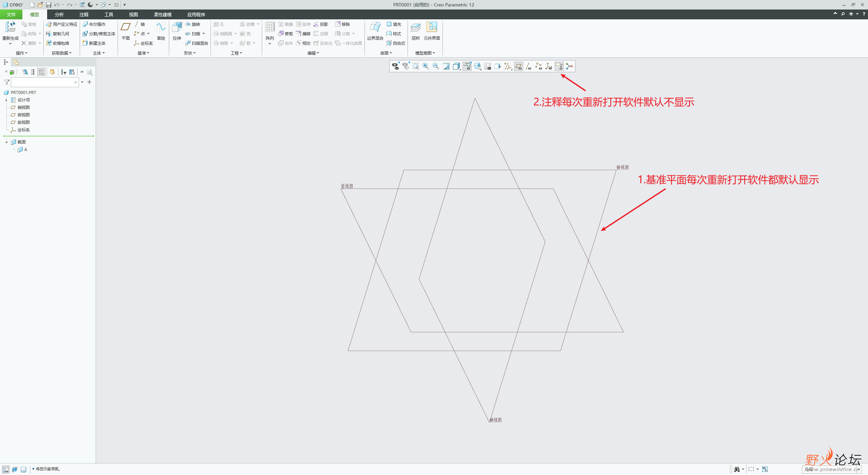Create a Coordinate System (坐标系) from the ribbon
The image size is (868, 475).
[x=143, y=43]
